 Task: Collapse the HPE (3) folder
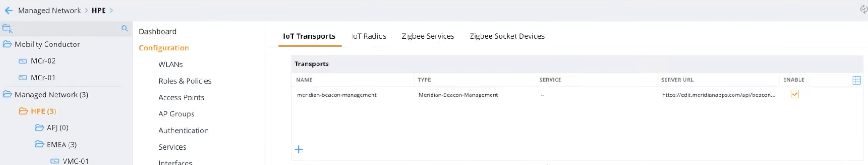(23, 111)
